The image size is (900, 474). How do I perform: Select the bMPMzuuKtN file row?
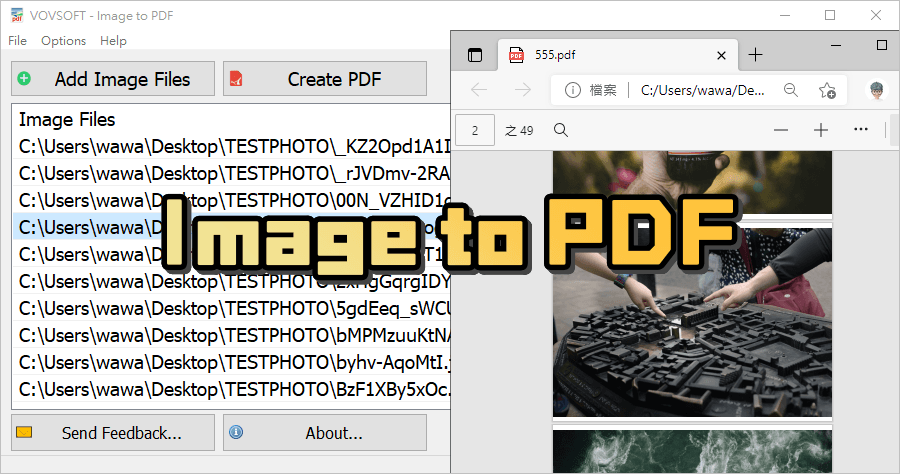pyautogui.click(x=232, y=335)
